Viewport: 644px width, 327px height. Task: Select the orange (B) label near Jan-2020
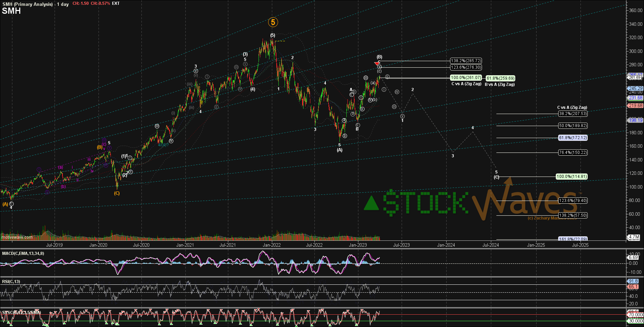tap(100, 147)
